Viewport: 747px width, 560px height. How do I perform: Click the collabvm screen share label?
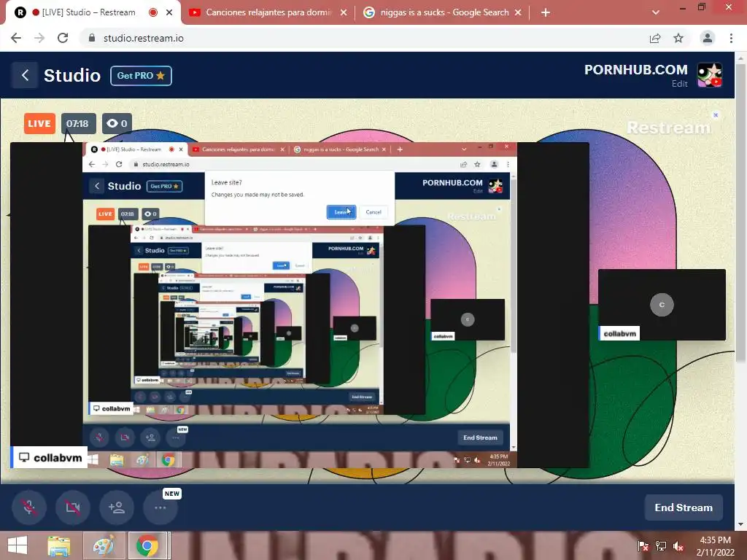point(50,458)
